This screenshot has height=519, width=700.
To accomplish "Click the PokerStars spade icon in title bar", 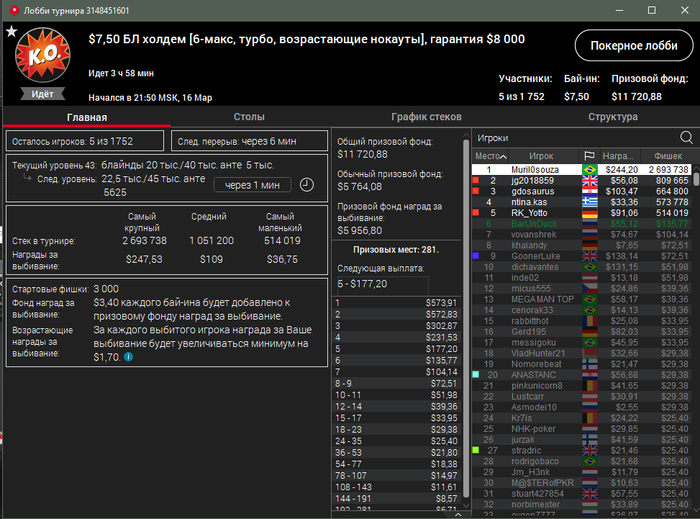I will (x=14, y=10).
